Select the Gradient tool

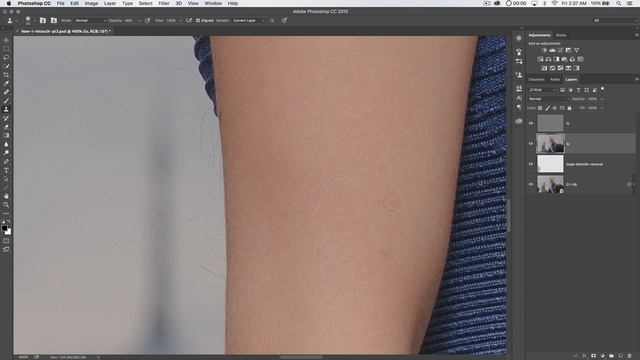coord(6,135)
